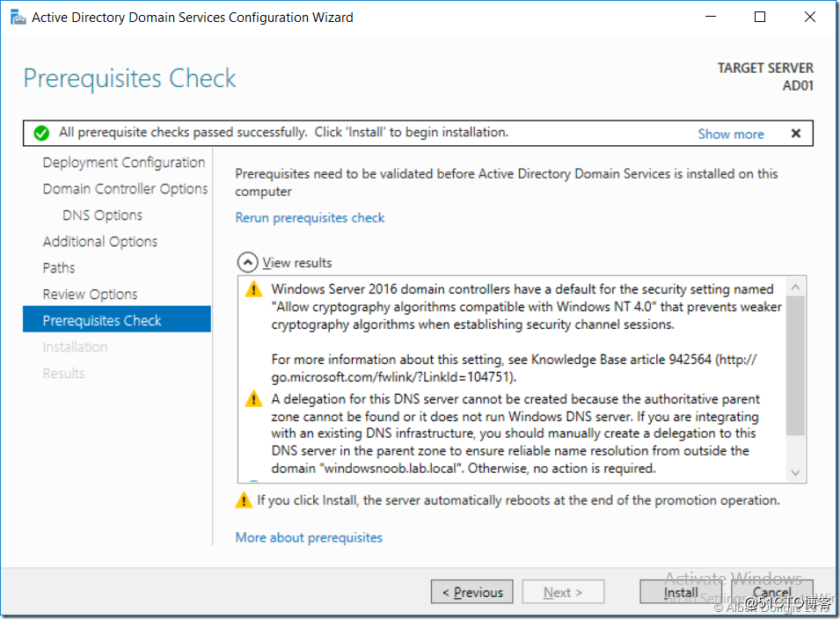Go to Domain Controller Options step

pos(126,188)
